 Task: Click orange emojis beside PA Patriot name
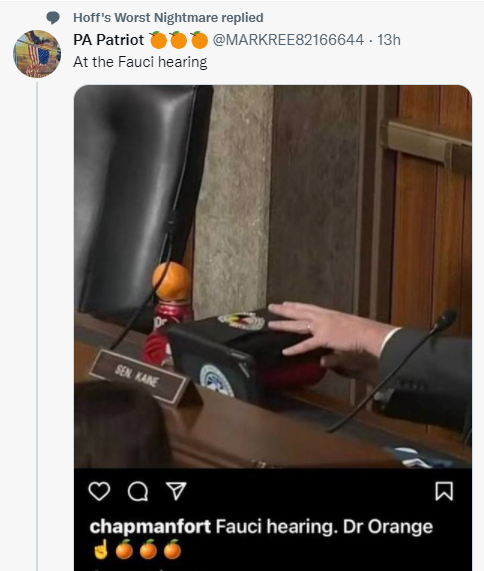178,40
